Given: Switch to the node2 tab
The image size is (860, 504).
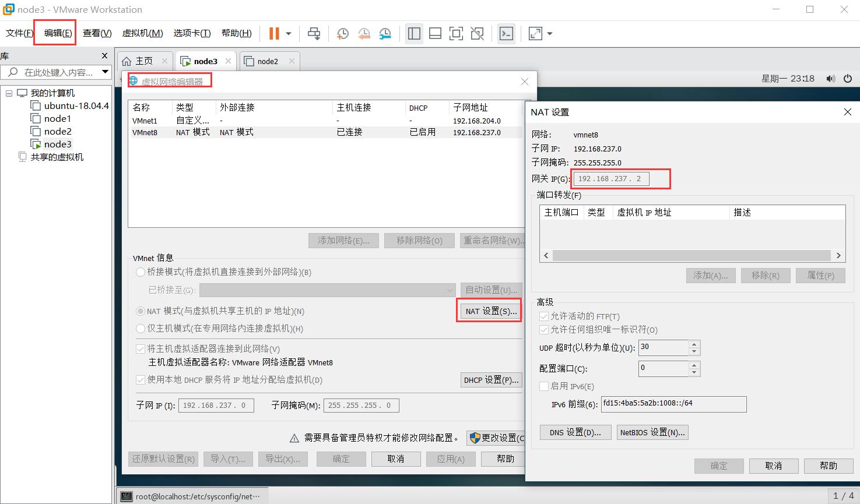Looking at the screenshot, I should (x=268, y=61).
